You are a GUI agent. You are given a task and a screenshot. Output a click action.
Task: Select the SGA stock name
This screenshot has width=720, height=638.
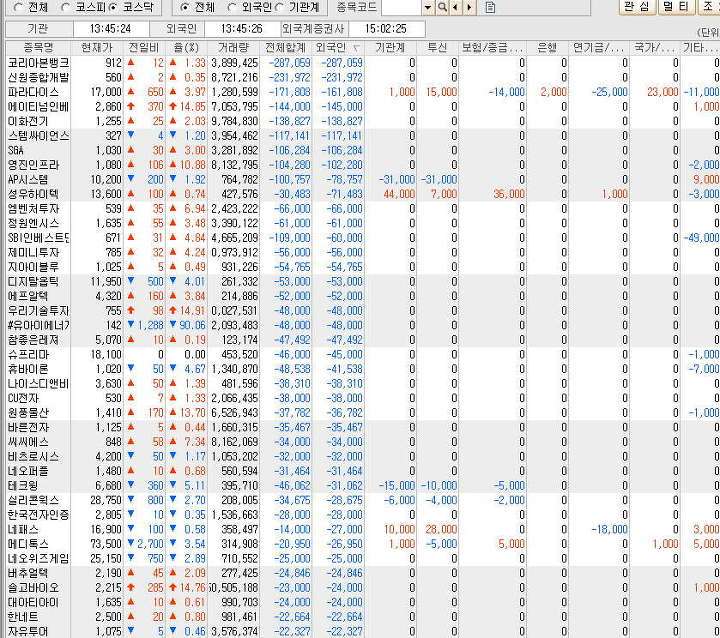(16, 151)
